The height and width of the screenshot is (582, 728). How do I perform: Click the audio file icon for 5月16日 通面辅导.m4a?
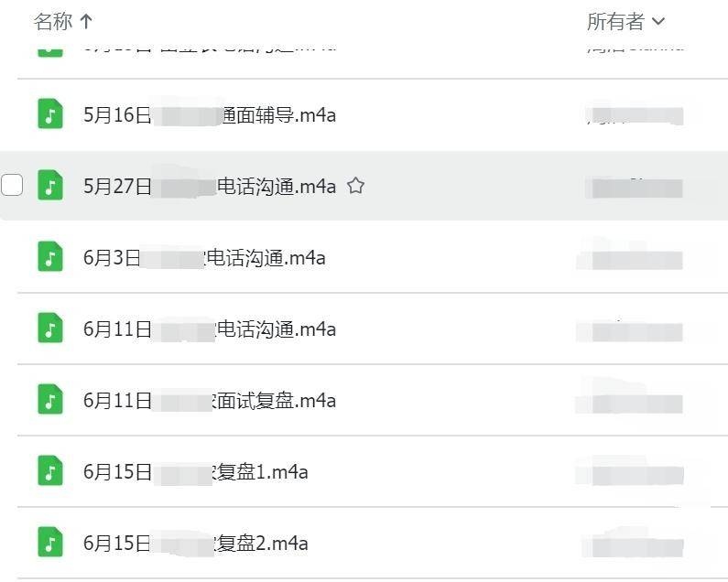(50, 114)
